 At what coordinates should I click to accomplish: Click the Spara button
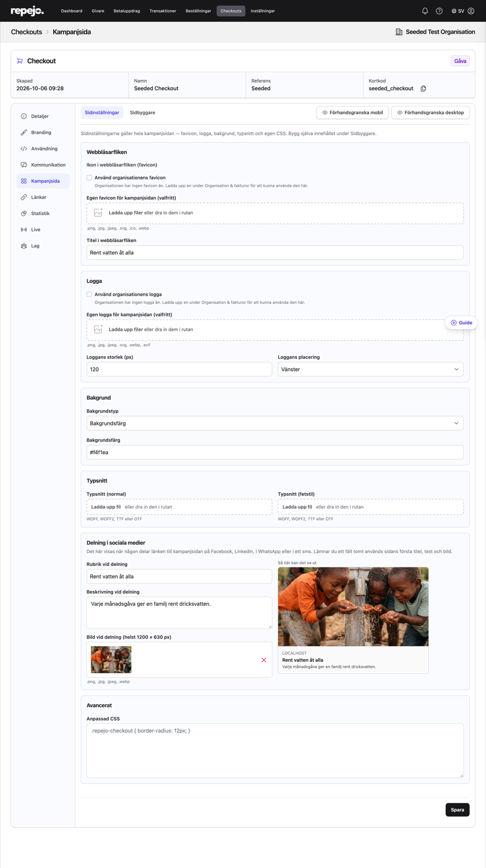(457, 809)
